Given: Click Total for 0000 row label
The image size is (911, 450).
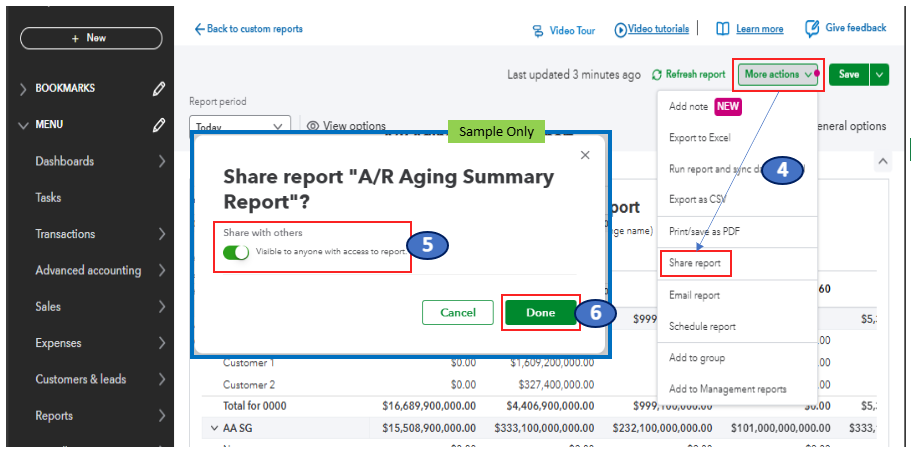Looking at the screenshot, I should pyautogui.click(x=254, y=406).
